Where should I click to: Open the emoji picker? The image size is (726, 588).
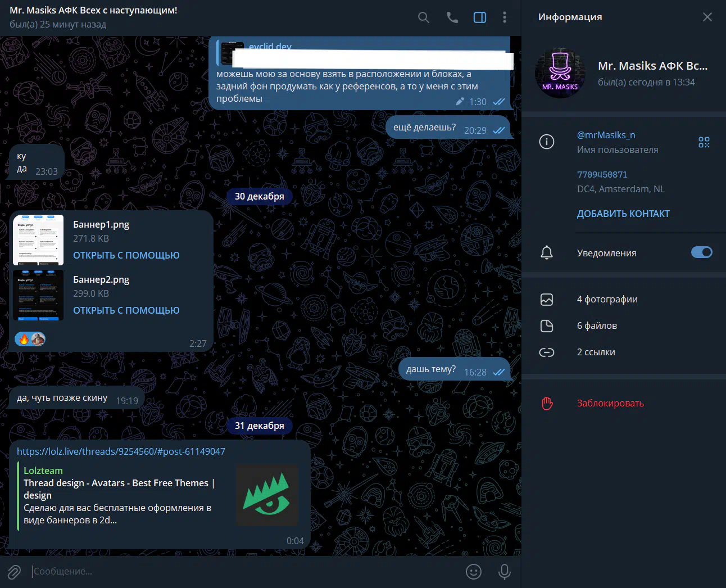coord(474,572)
